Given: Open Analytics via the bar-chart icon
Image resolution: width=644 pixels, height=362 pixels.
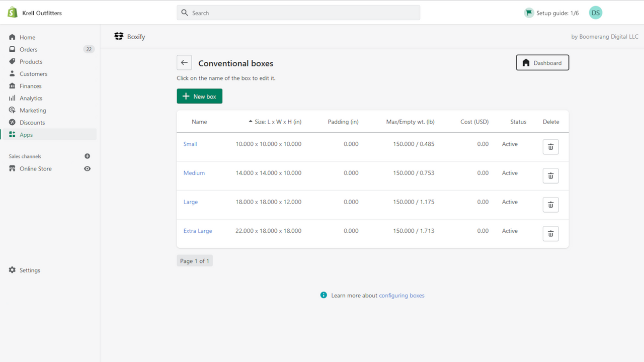Looking at the screenshot, I should 12,98.
